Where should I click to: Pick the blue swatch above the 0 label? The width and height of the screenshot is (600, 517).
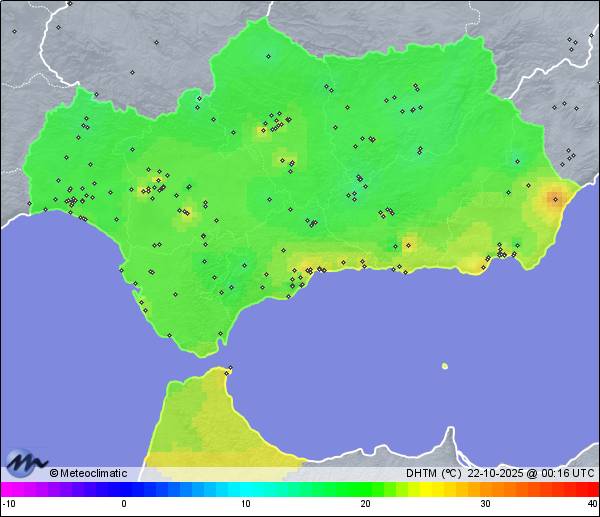pos(124,489)
